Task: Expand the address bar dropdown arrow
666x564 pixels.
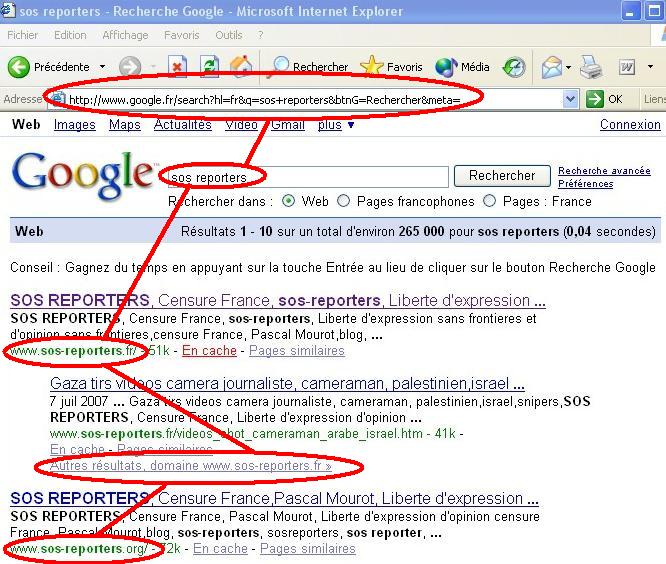Action: coord(570,100)
